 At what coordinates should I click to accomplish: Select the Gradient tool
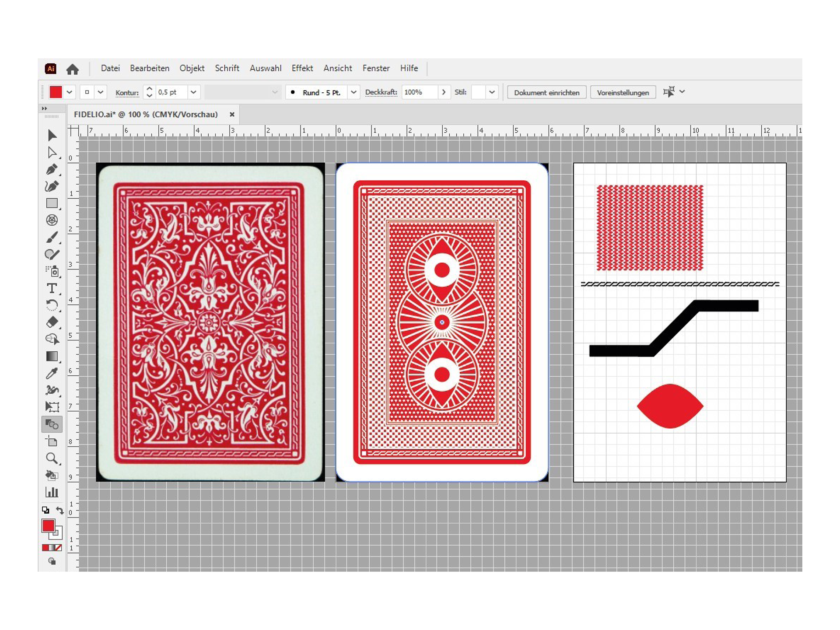pos(52,356)
